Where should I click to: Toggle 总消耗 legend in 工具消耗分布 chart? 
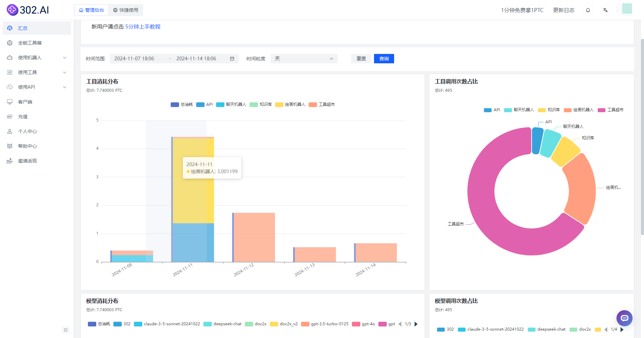182,105
